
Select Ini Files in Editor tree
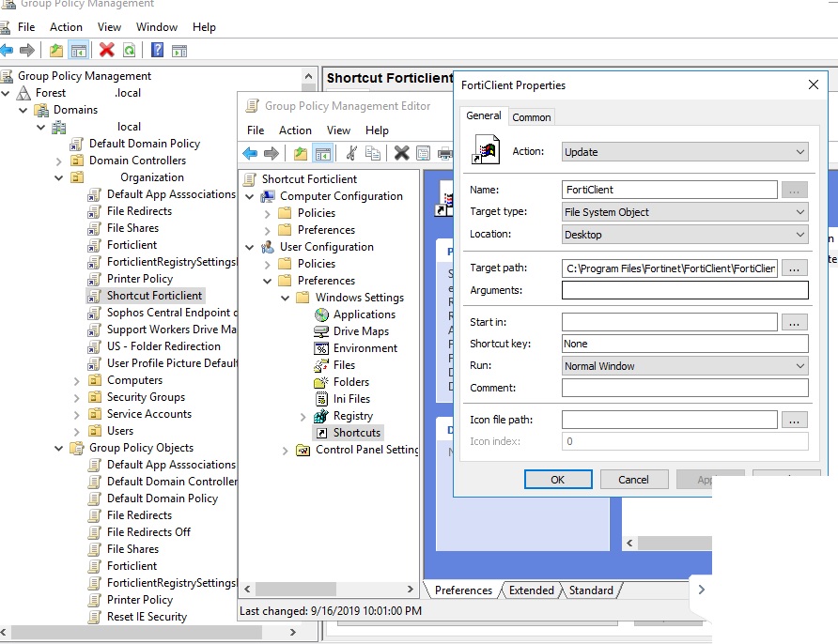(351, 399)
